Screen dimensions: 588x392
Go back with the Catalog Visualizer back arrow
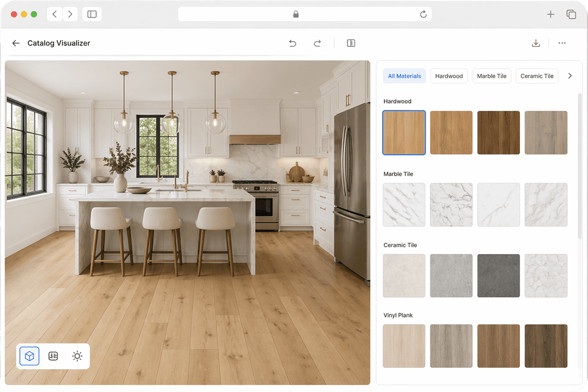tap(16, 43)
